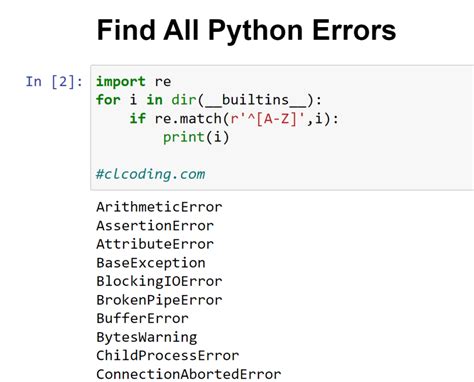Select ConnectionAbortedError output line
Viewport: 474px width, 382px height.
click(188, 374)
